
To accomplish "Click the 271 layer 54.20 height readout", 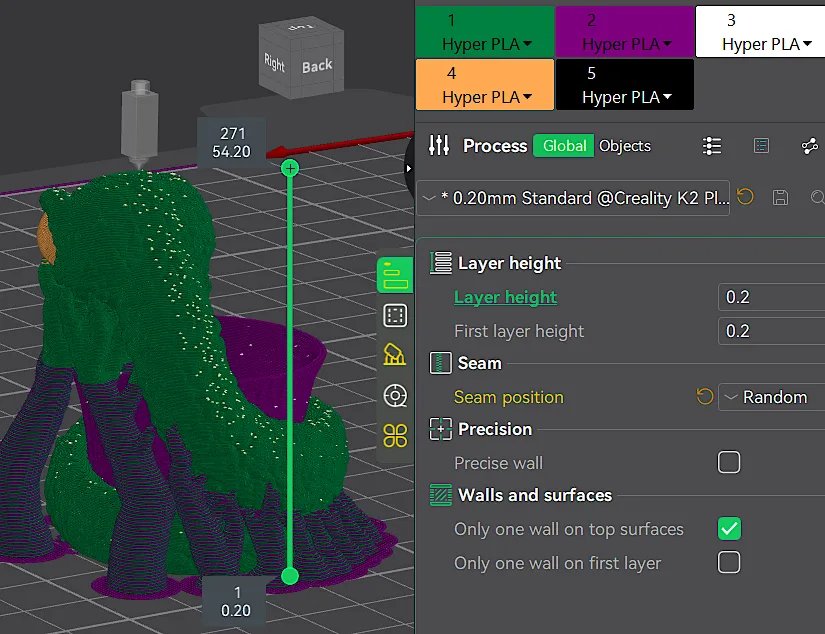I will click(x=232, y=143).
